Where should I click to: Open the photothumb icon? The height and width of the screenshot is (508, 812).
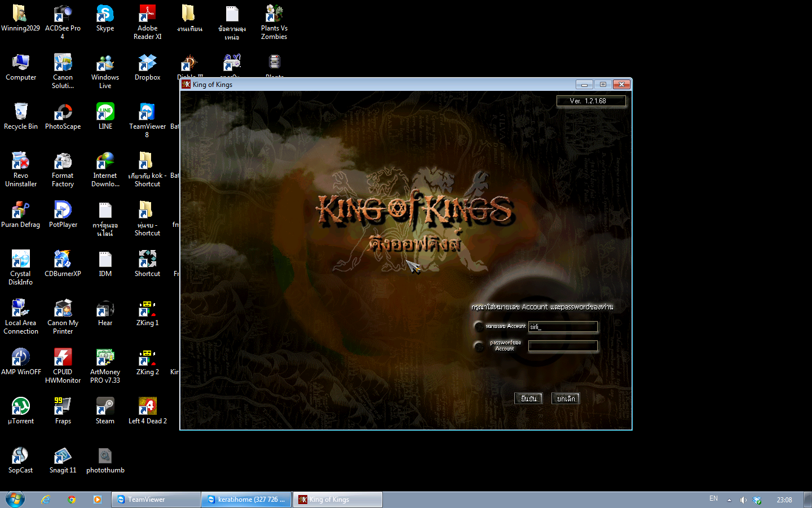pos(105,460)
